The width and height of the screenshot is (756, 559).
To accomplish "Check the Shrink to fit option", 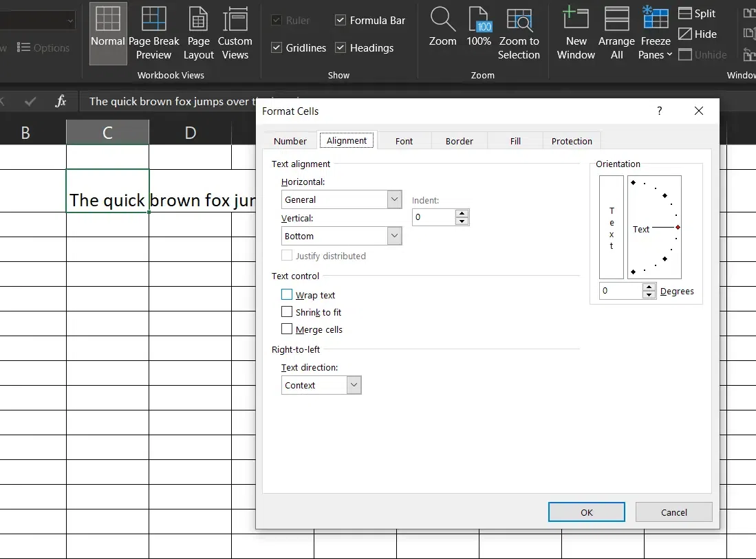I will 287,312.
